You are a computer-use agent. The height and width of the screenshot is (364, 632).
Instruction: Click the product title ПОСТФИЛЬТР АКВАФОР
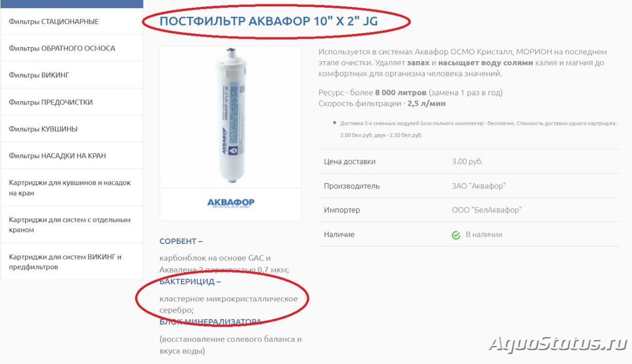269,21
